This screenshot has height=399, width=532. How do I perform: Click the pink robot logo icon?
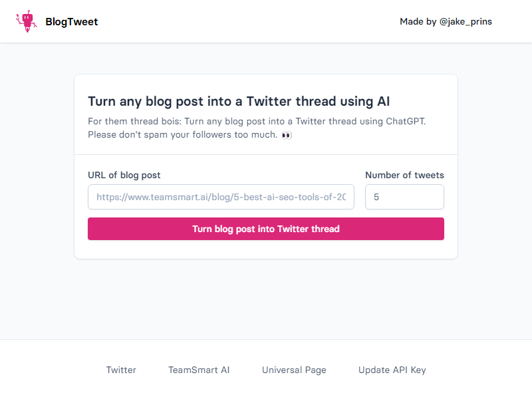coord(27,21)
